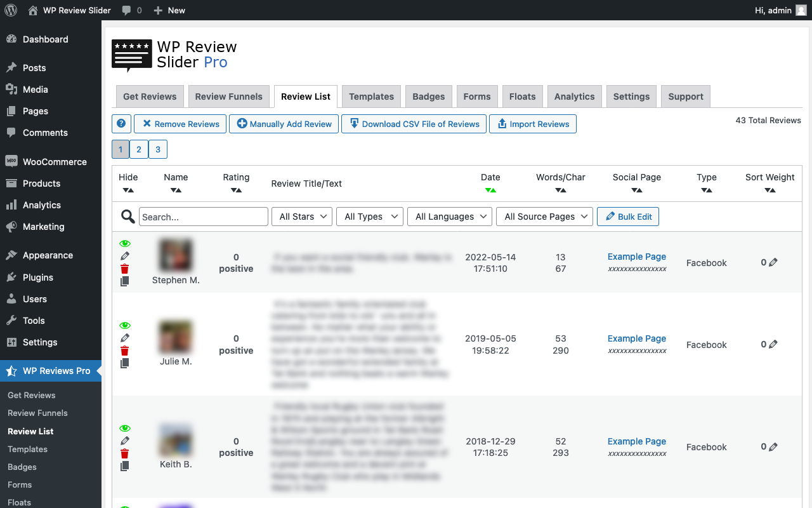812x508 pixels.
Task: Switch to the Badges tab
Action: coord(429,97)
